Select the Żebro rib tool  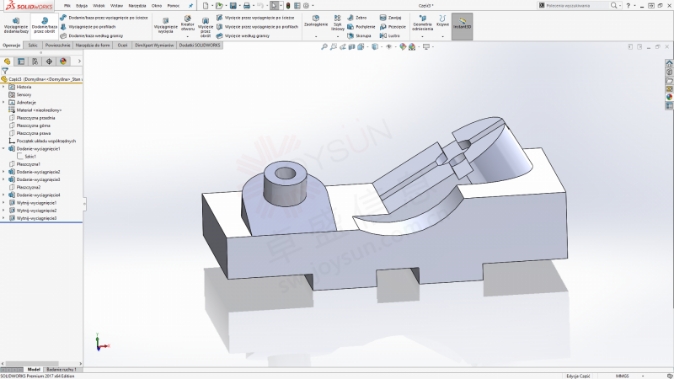[357, 18]
